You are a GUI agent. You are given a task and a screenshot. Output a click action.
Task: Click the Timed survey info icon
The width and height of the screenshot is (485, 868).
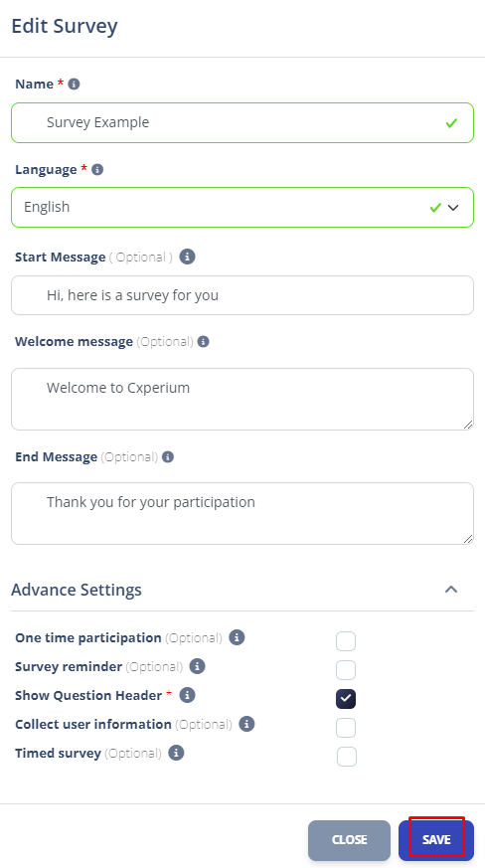(176, 753)
